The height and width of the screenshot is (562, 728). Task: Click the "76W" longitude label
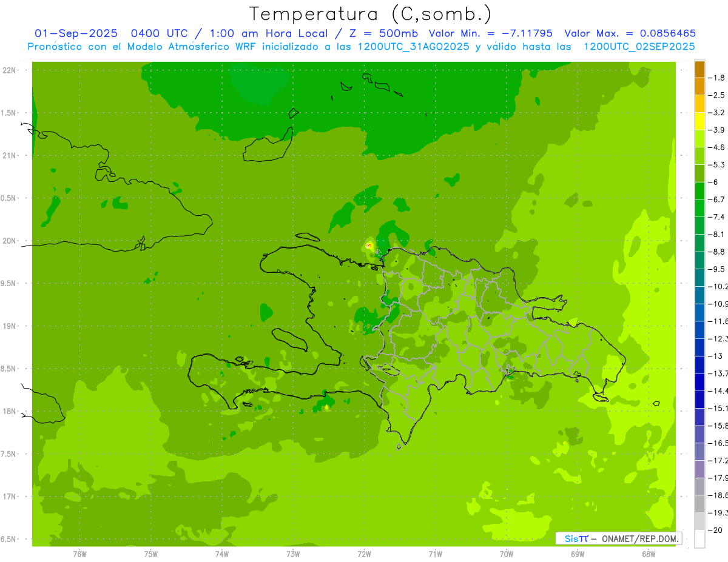click(x=79, y=554)
